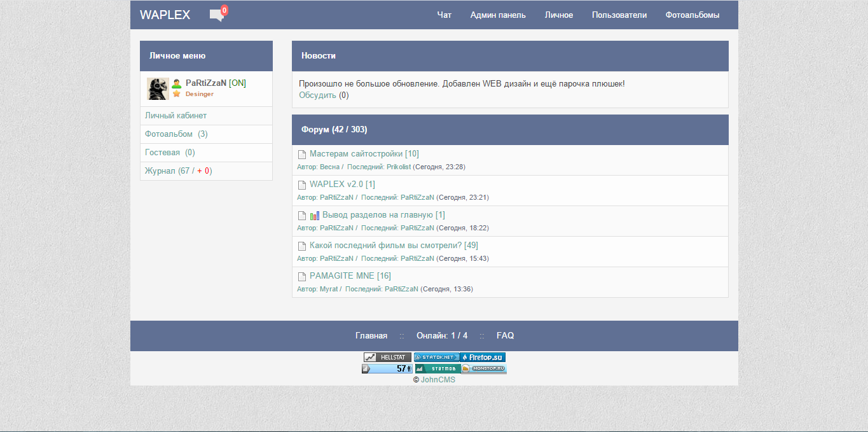Open topic PAMAGITE MNE [16]
Viewport: 868px width, 432px height.
350,275
